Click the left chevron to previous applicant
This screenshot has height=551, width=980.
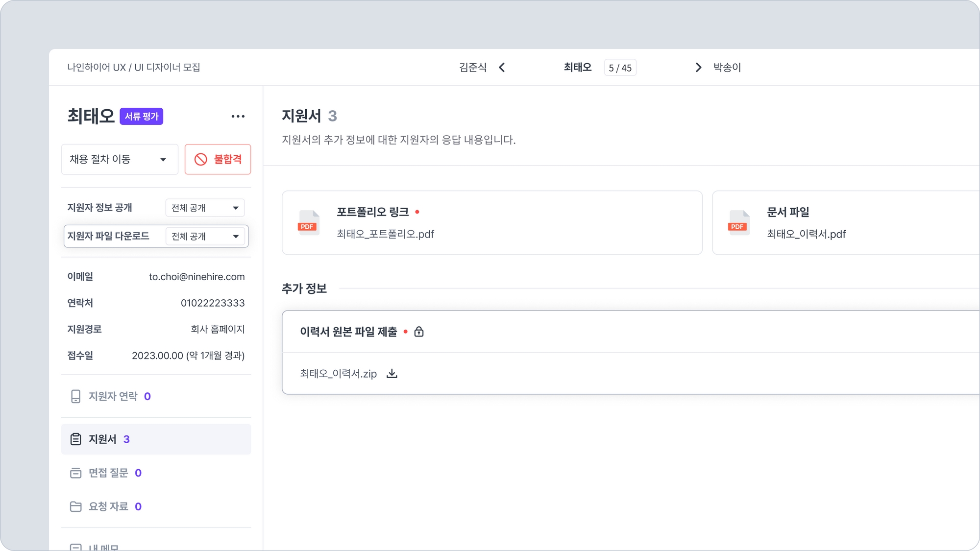pyautogui.click(x=502, y=68)
